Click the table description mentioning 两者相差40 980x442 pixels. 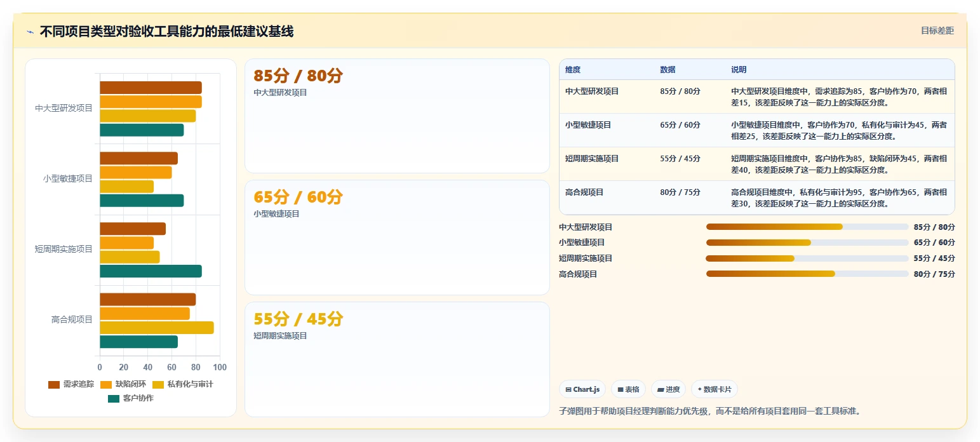pyautogui.click(x=839, y=164)
